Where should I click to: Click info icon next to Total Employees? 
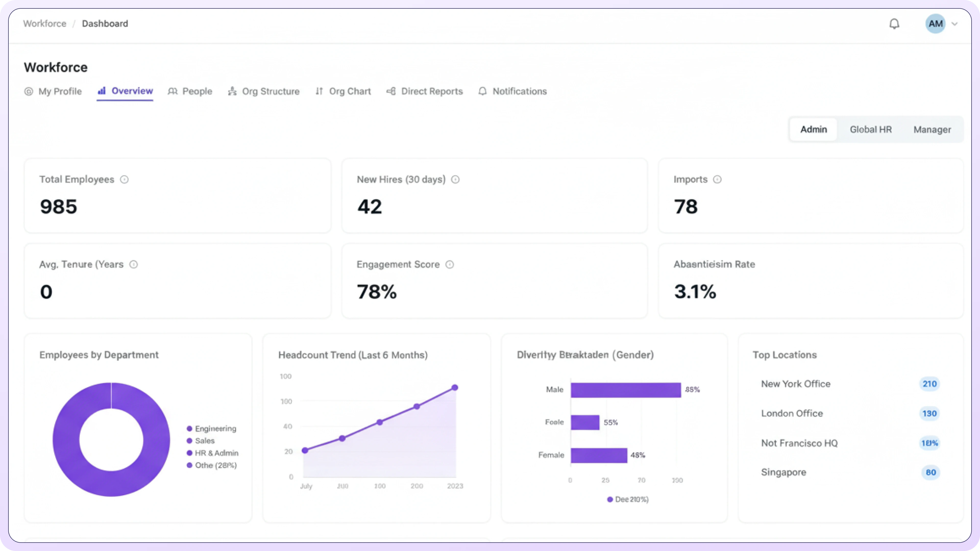click(124, 180)
